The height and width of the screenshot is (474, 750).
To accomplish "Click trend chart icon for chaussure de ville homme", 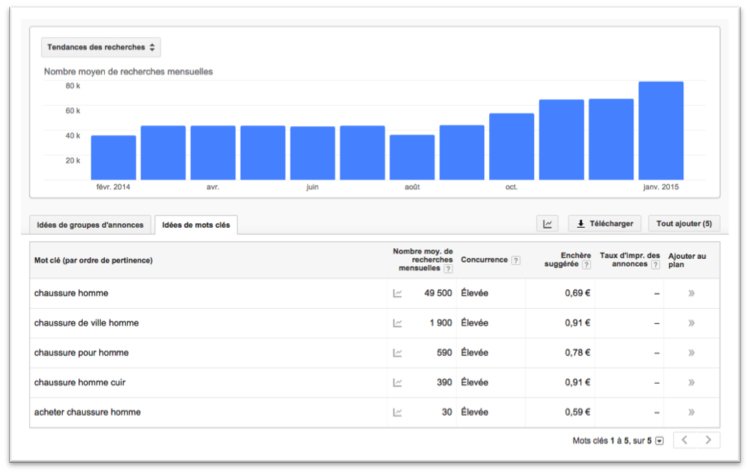I will [397, 323].
